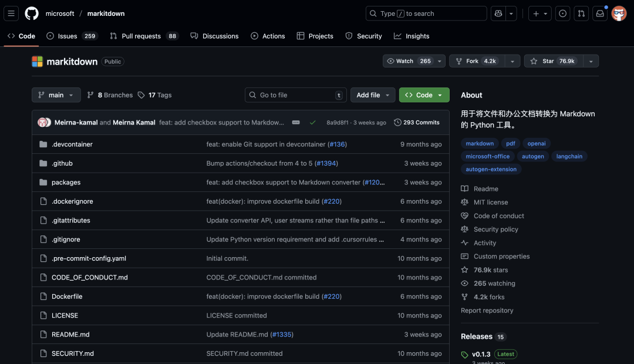Open the .devcontainer folder icon
The width and height of the screenshot is (634, 364).
43,144
